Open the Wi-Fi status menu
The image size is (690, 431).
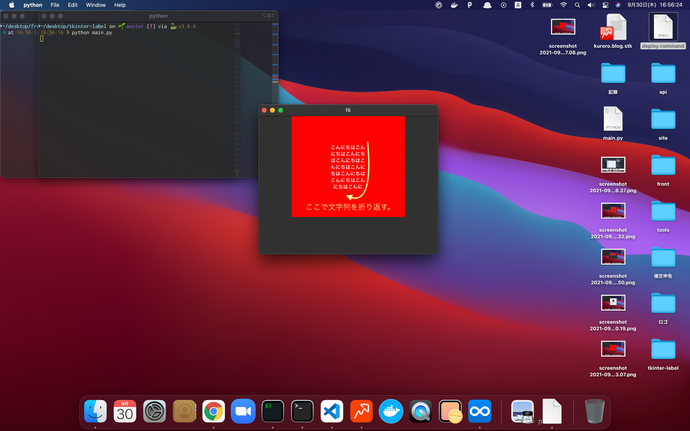click(x=563, y=5)
